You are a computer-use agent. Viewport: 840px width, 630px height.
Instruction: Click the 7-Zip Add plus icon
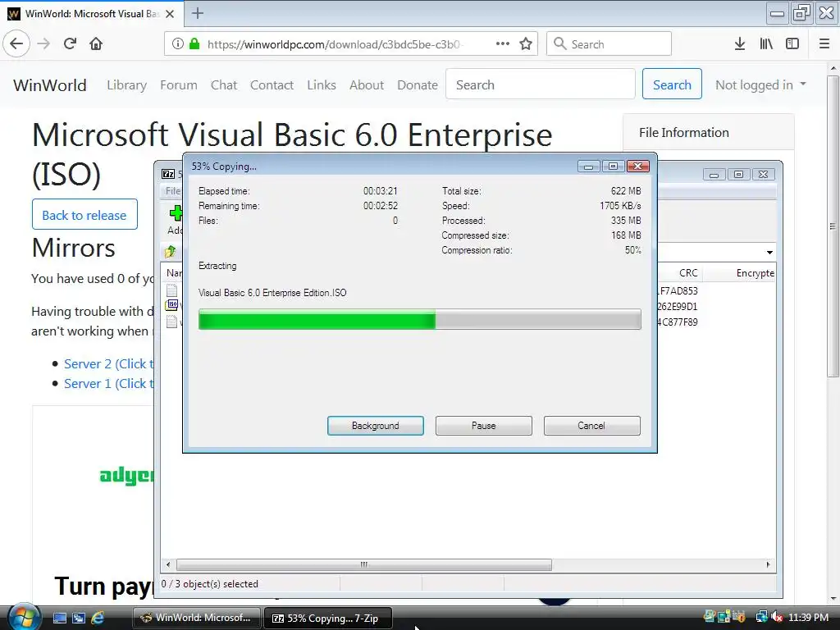[x=176, y=214]
